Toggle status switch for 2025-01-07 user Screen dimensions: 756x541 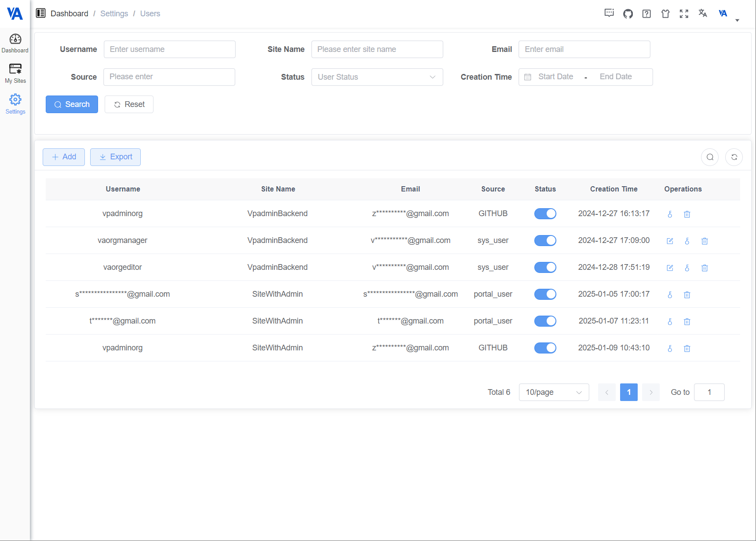(x=545, y=321)
